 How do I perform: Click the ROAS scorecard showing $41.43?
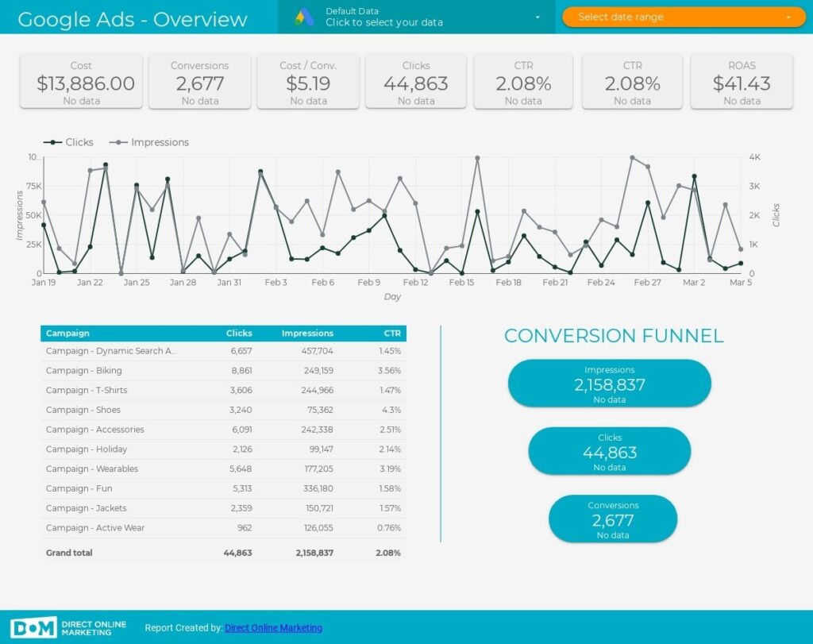pos(742,81)
